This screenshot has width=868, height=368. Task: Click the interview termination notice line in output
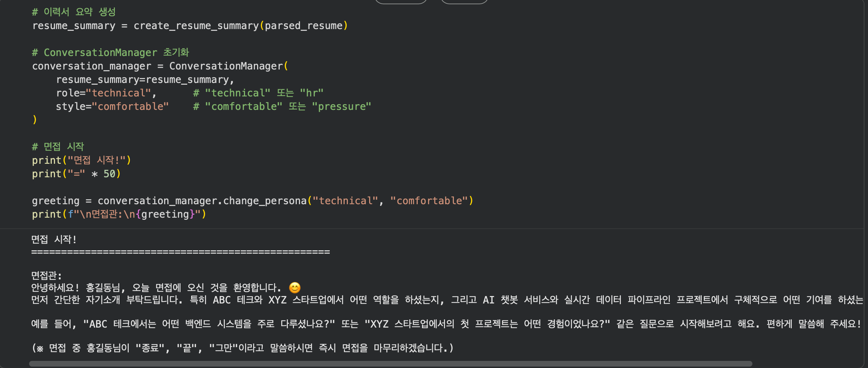click(x=241, y=347)
